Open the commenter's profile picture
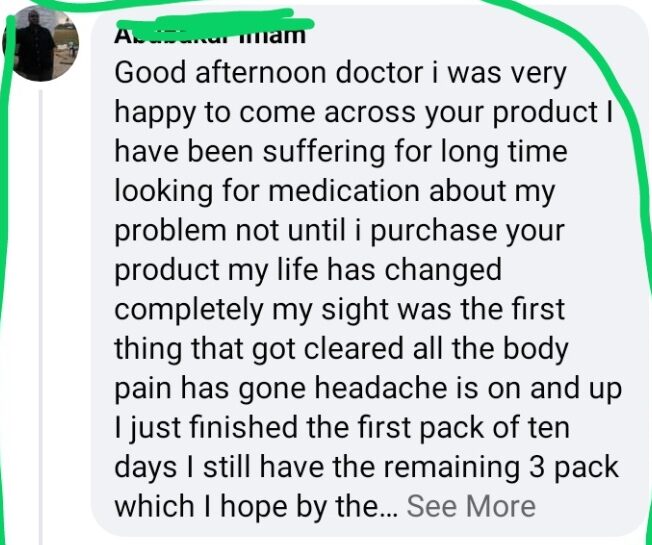The width and height of the screenshot is (652, 545). (x=41, y=44)
